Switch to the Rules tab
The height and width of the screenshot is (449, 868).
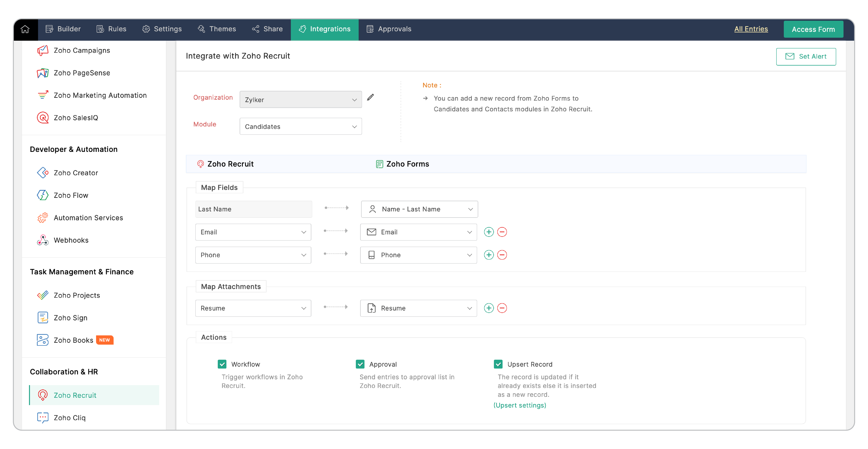click(111, 29)
